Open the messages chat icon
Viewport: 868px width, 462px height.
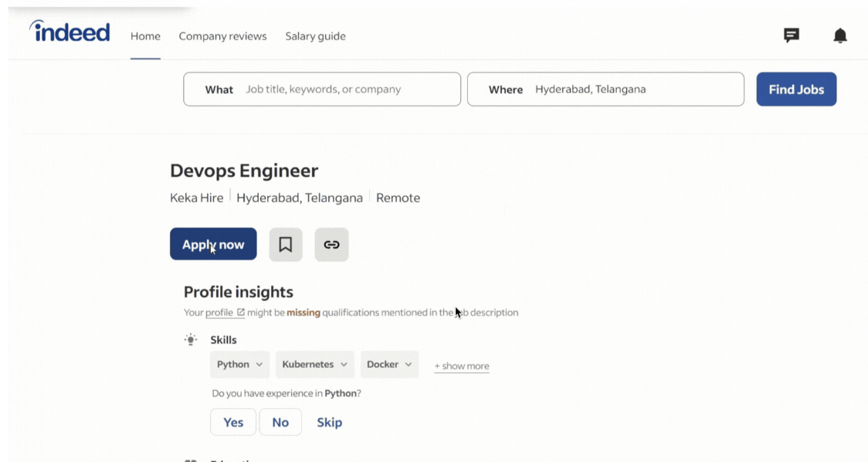pos(792,36)
